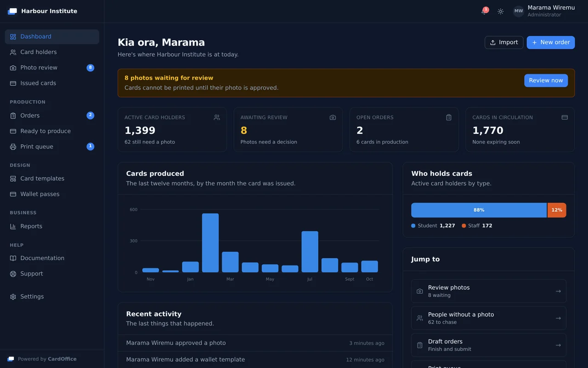Screen dimensions: 588x368
Task: Open Marama Wiremu account name
Action: [x=551, y=8]
